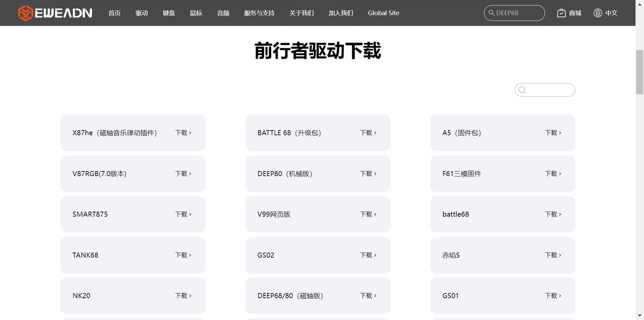The width and height of the screenshot is (644, 320).
Task: Open 关于我们 from the navigation
Action: click(301, 13)
